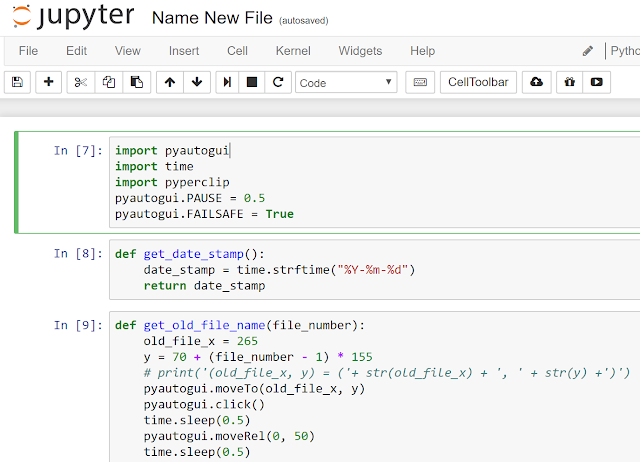This screenshot has height=462, width=640.
Task: Open the Kernel menu
Action: (293, 51)
